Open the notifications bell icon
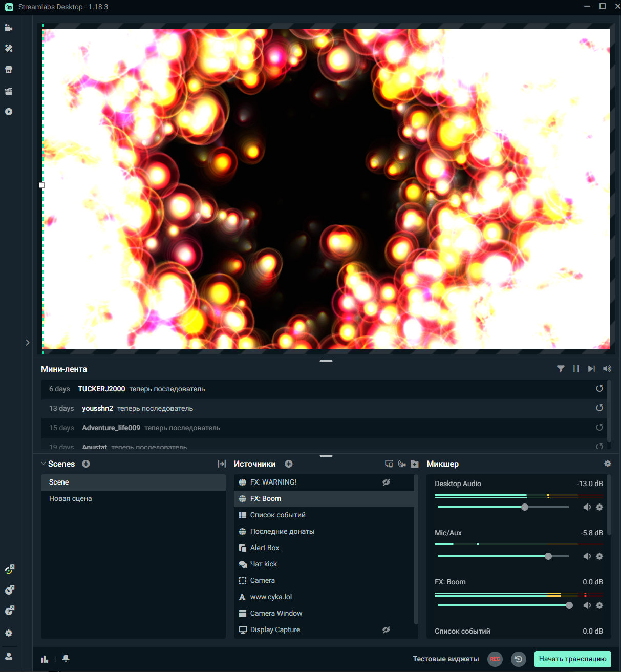Image resolution: width=621 pixels, height=672 pixels. click(66, 658)
